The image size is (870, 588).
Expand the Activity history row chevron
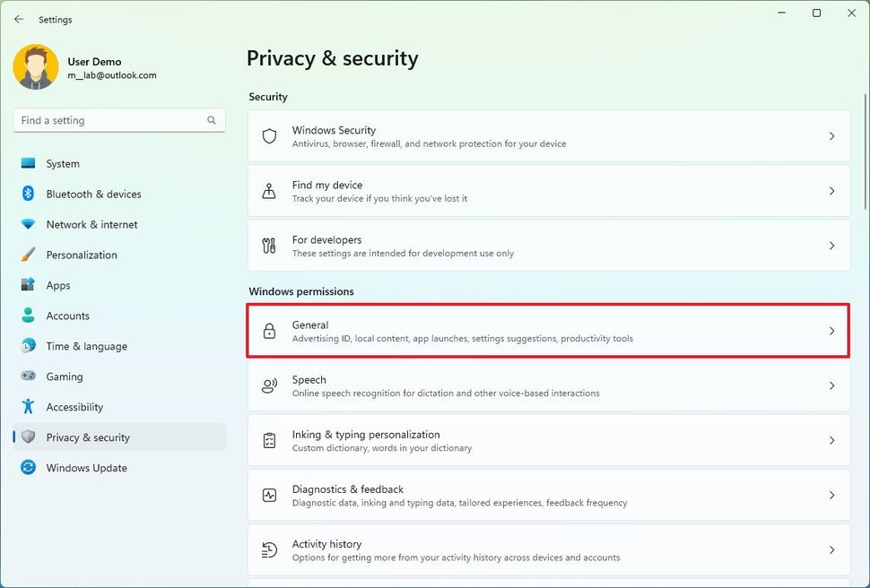(x=830, y=549)
